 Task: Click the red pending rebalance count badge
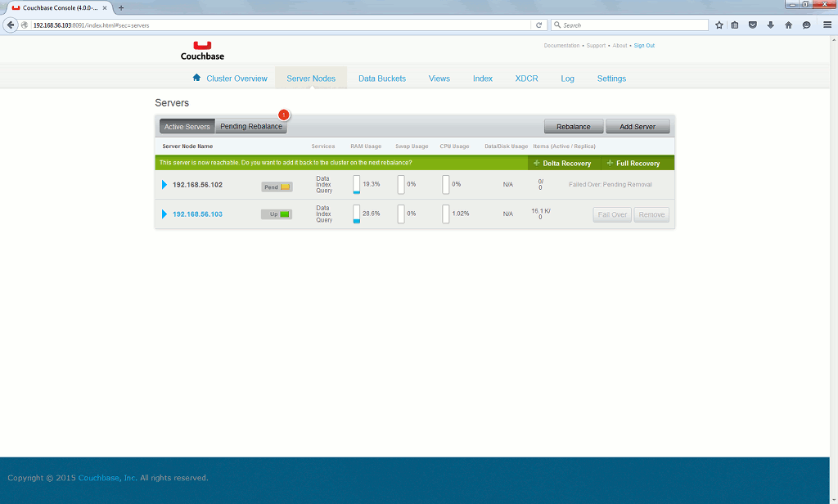click(x=284, y=115)
